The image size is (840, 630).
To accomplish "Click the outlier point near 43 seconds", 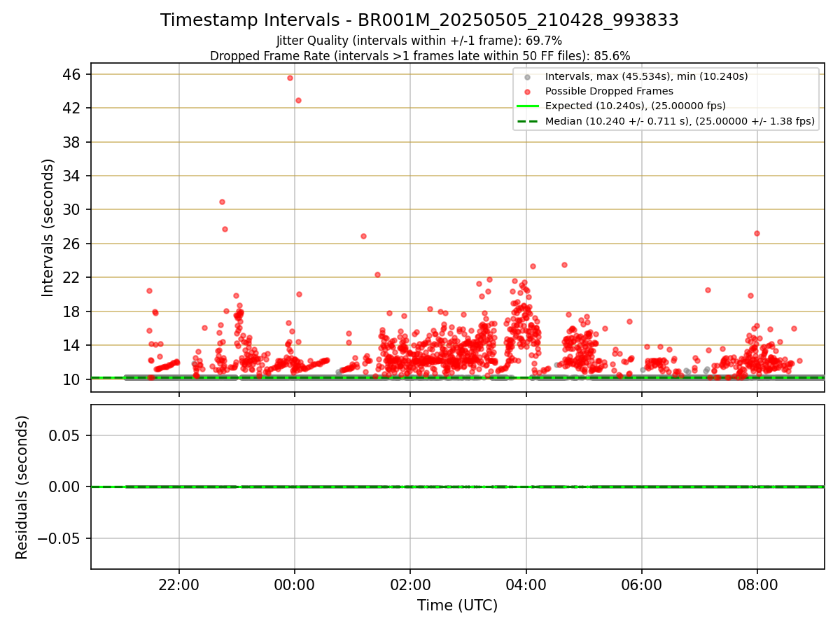I will click(298, 100).
